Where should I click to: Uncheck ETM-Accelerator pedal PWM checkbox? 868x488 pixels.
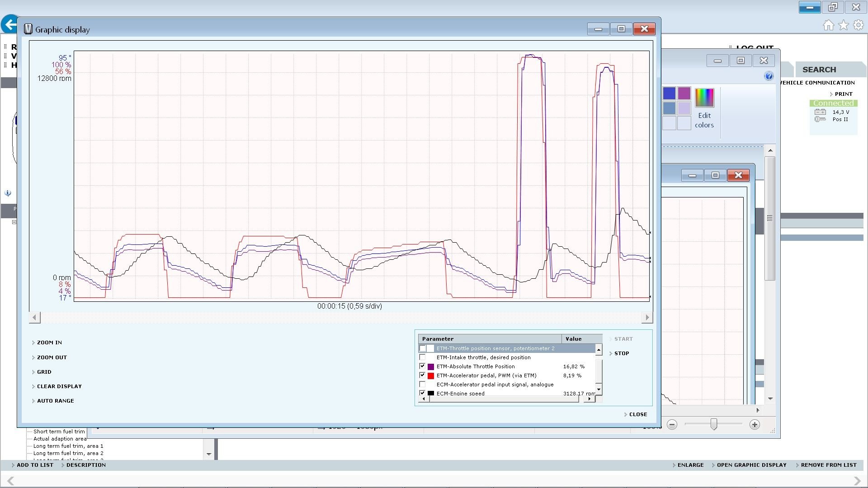click(422, 375)
